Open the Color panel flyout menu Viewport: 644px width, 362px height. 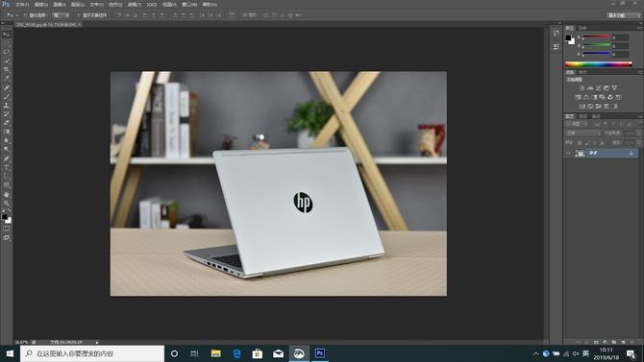point(640,28)
